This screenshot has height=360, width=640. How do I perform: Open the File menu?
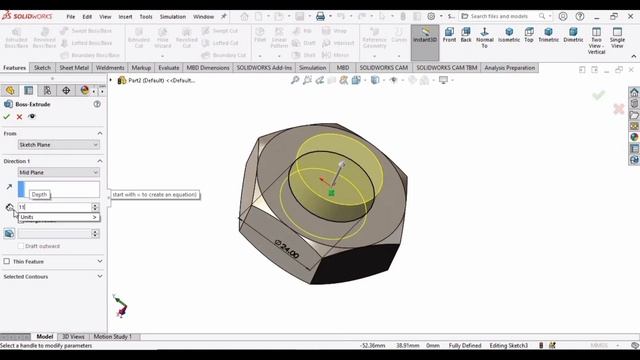click(71, 17)
